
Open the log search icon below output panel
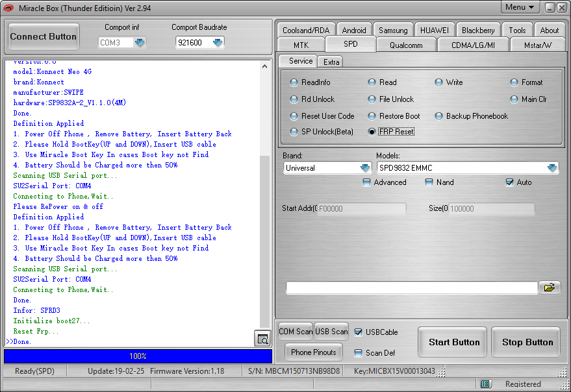coord(262,339)
